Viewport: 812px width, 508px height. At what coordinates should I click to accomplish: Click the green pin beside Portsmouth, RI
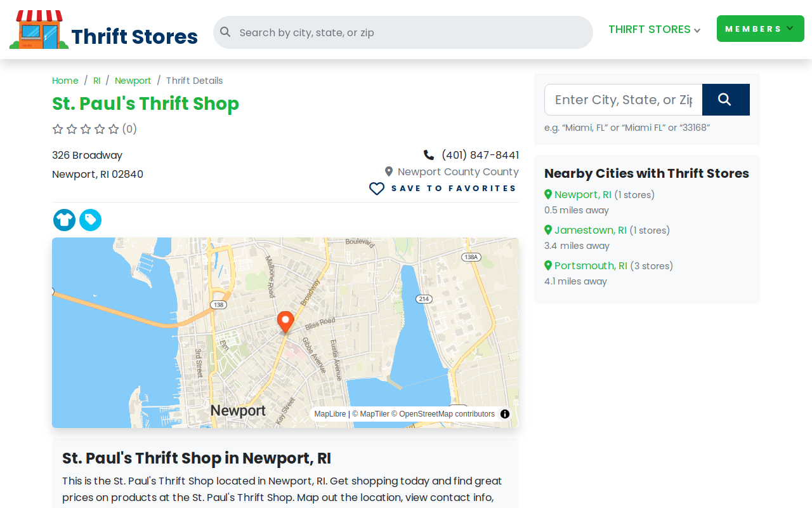(x=548, y=265)
